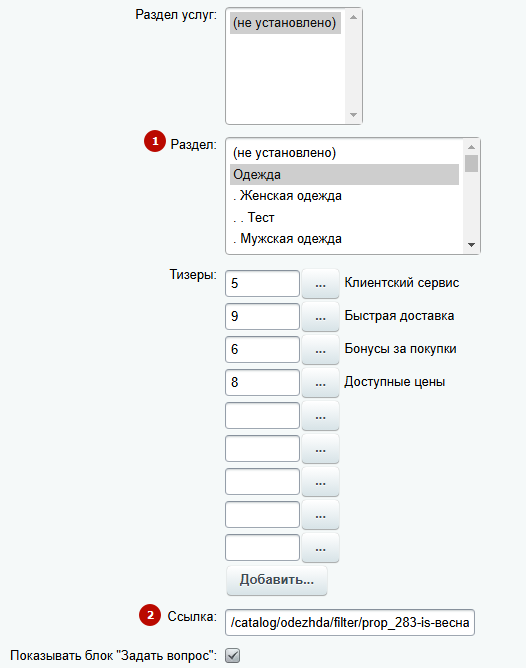Click down arrow of the Раздел list scrollbar
The image size is (526, 668).
[471, 245]
